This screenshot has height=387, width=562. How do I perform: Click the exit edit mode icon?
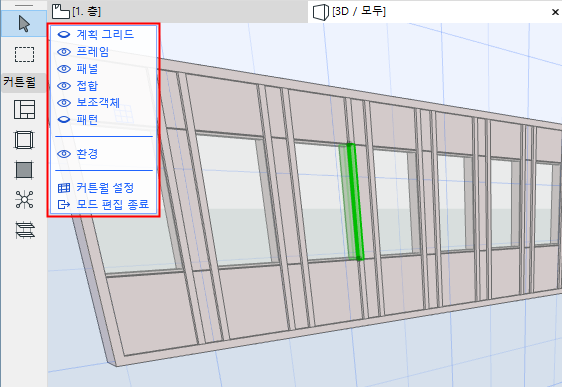64,205
